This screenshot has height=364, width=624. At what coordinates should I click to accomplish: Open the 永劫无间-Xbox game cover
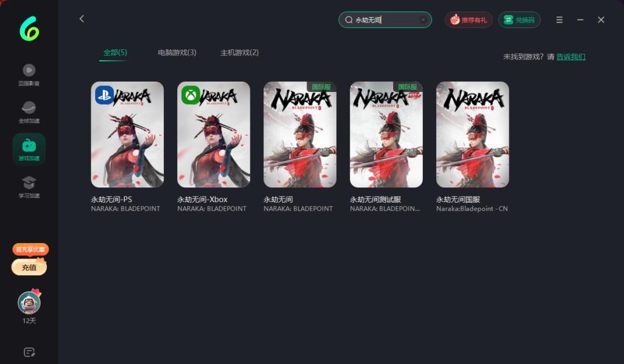[x=214, y=135]
